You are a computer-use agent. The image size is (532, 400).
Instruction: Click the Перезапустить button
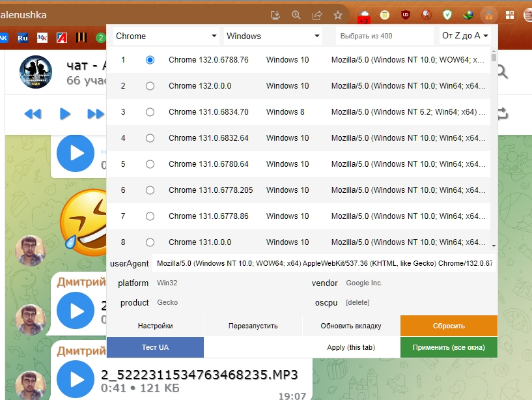(x=253, y=326)
